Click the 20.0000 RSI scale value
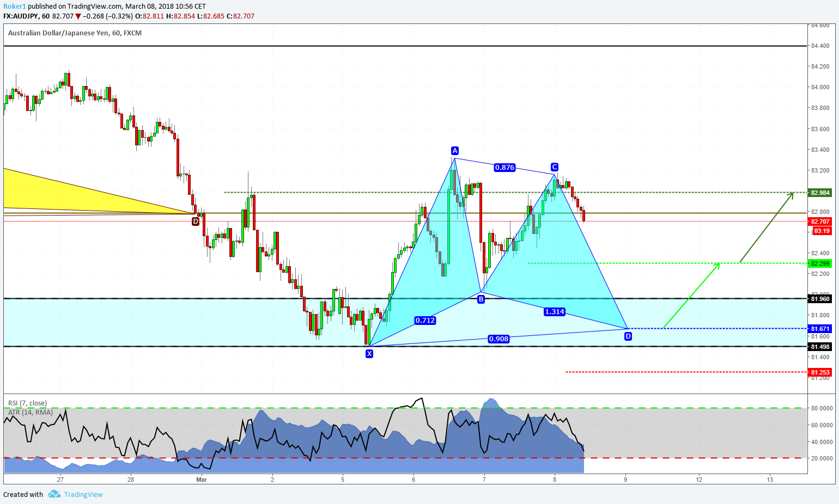 pos(822,458)
